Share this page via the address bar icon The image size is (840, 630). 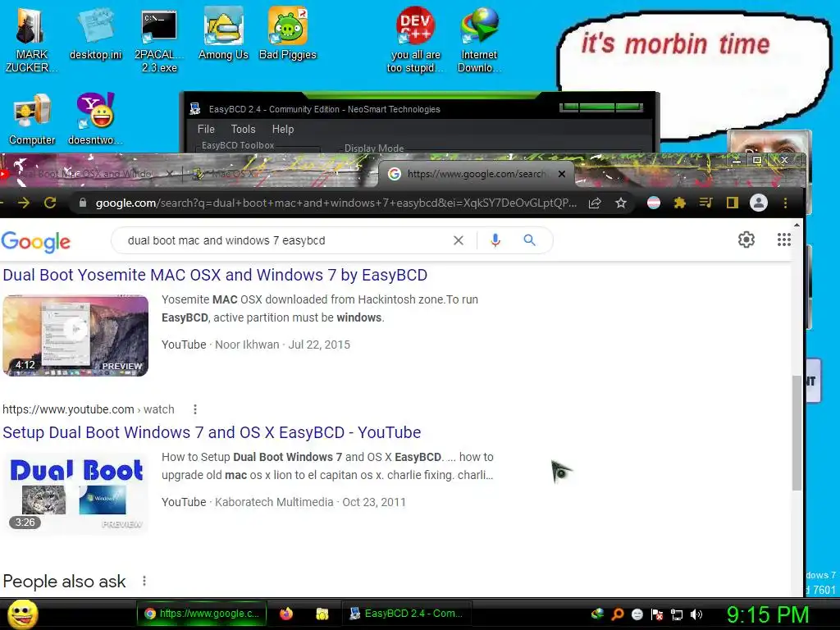pos(595,203)
